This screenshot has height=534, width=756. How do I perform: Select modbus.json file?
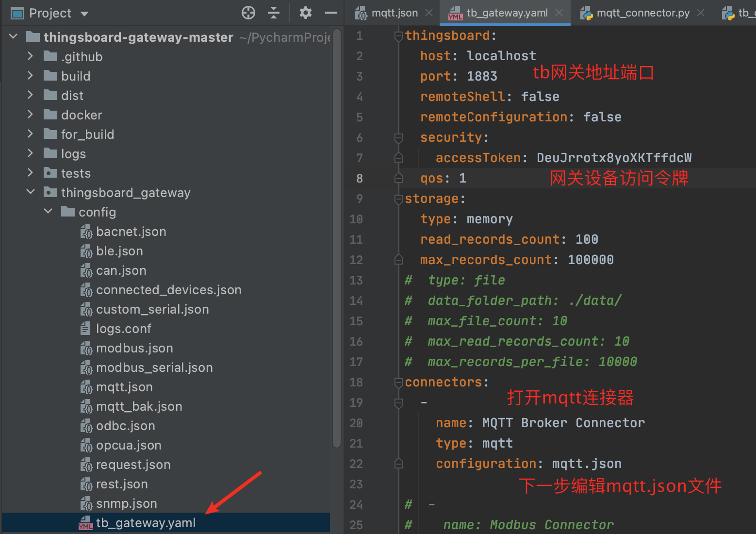click(x=134, y=348)
